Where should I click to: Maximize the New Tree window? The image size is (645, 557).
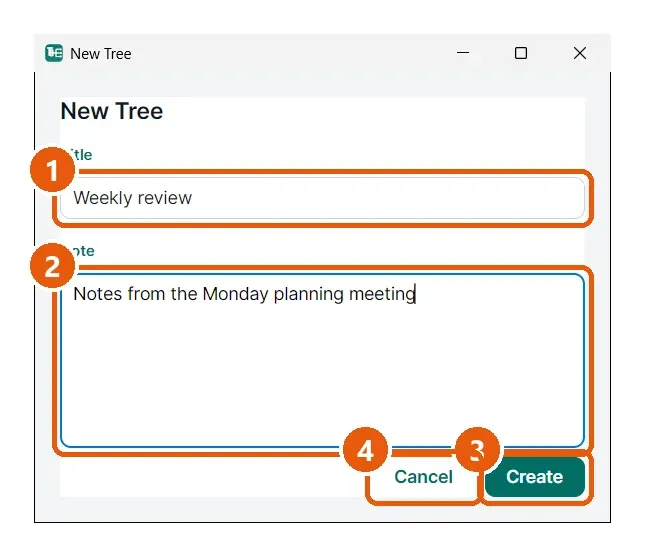521,53
